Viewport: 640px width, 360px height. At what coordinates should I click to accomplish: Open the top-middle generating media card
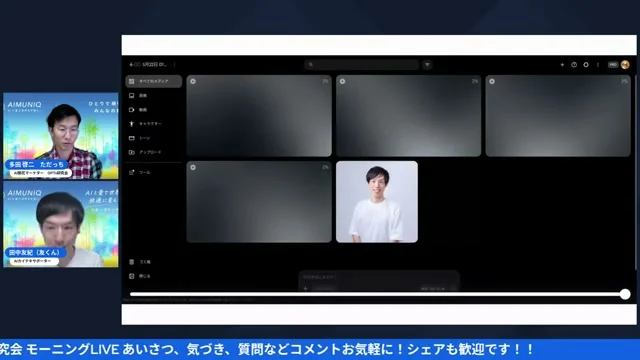point(409,116)
